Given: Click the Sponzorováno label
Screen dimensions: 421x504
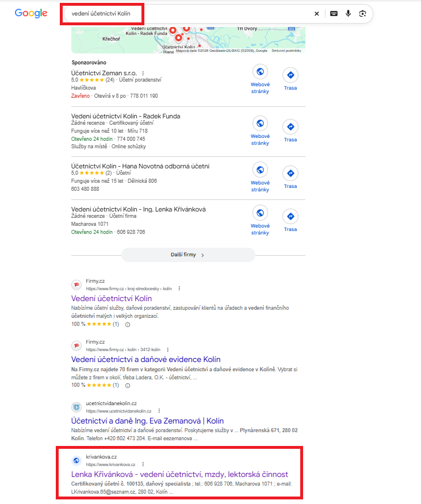Looking at the screenshot, I should (89, 63).
